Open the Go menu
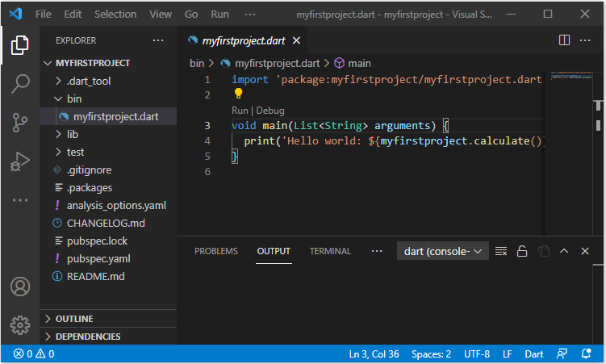 [191, 15]
